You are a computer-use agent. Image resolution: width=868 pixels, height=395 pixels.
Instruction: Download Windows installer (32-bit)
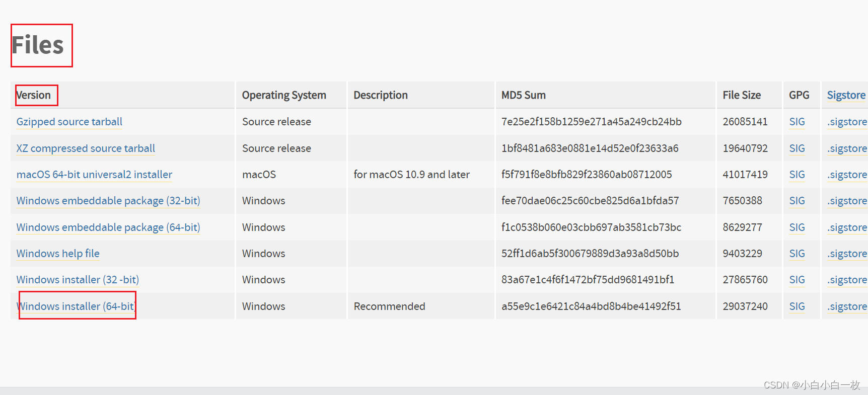pyautogui.click(x=78, y=280)
